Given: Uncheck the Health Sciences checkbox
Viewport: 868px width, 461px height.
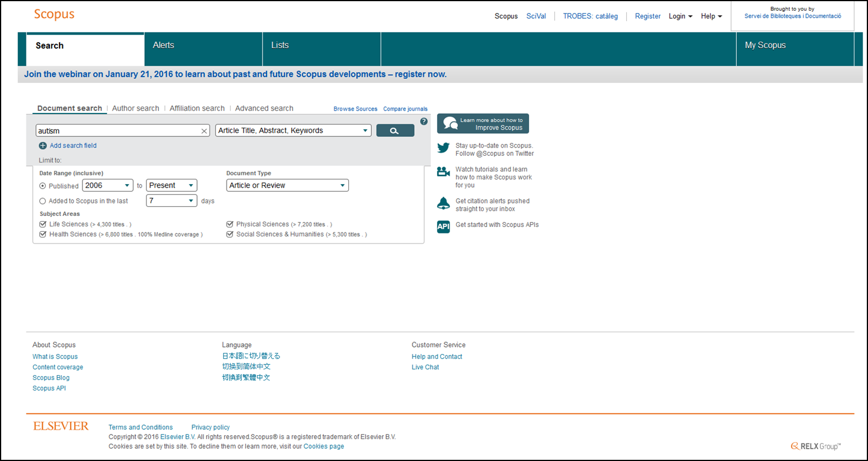Looking at the screenshot, I should click(43, 234).
